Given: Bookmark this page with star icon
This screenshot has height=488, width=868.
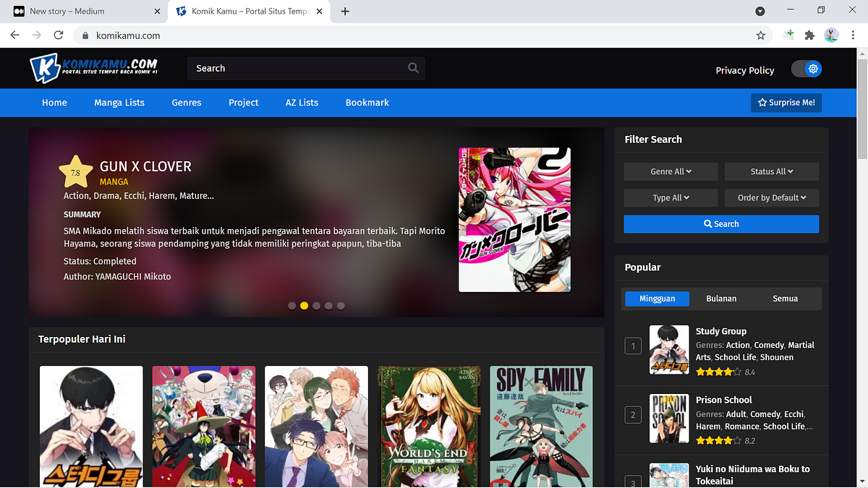Looking at the screenshot, I should pyautogui.click(x=761, y=35).
